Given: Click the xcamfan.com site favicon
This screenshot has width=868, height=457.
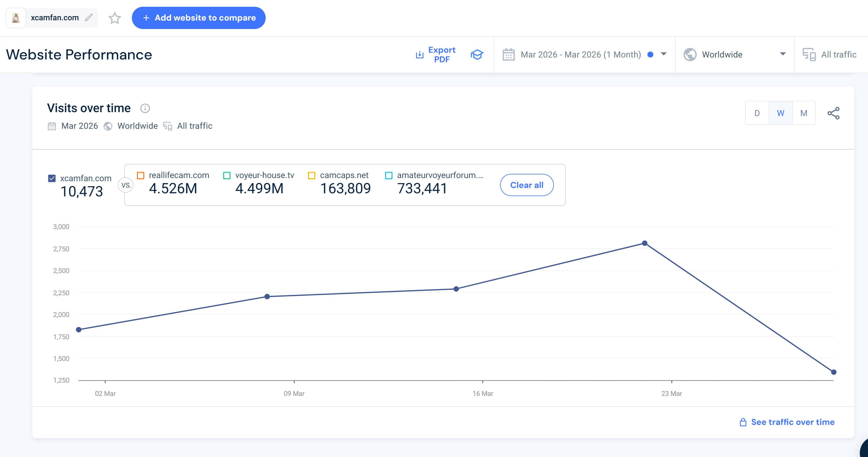Looking at the screenshot, I should pos(16,18).
